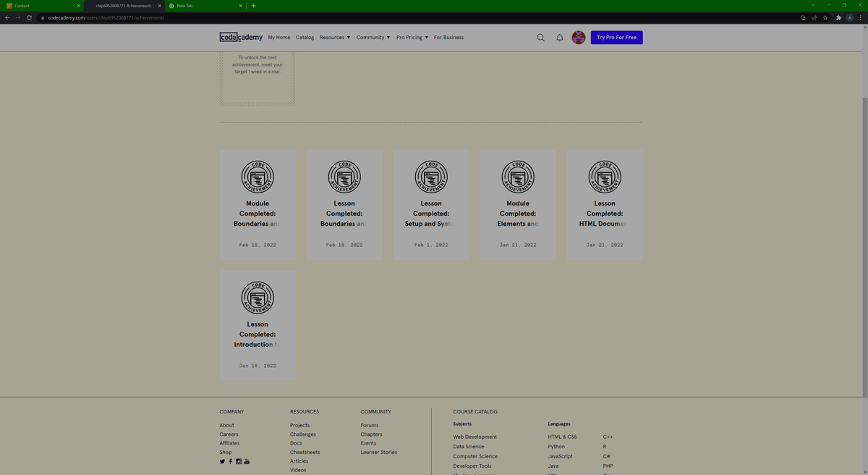Image resolution: width=868 pixels, height=475 pixels.
Task: Open the Learner Stories footer link
Action: point(379,452)
